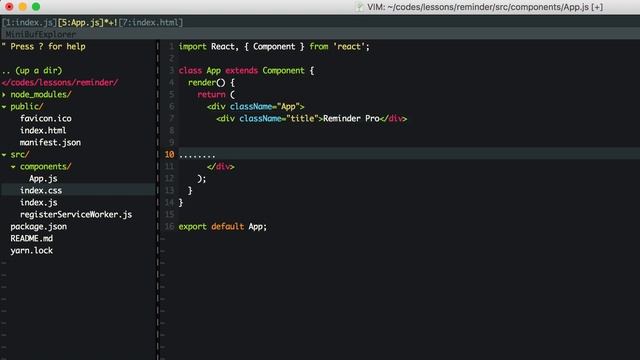Click the 'return (' line

click(216, 95)
